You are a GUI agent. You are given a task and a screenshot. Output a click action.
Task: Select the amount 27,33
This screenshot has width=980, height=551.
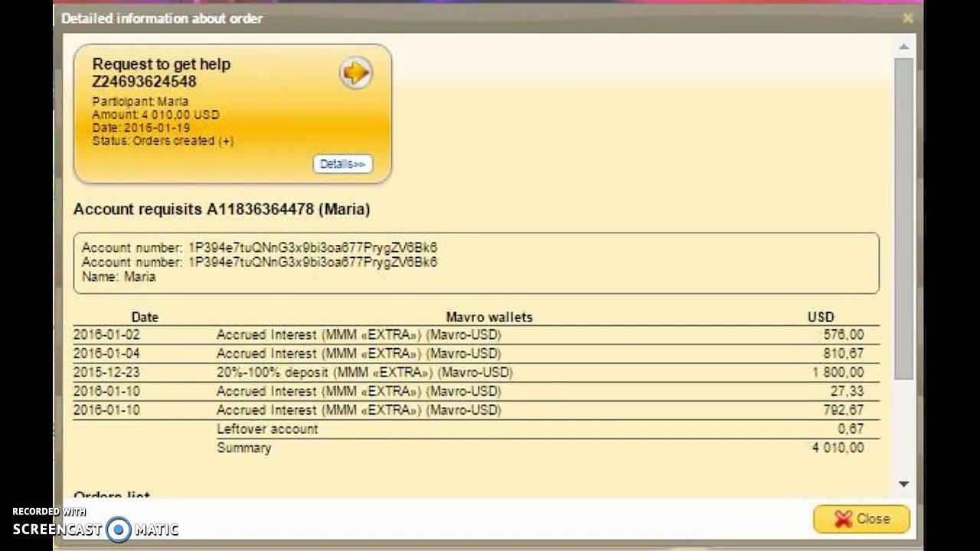pyautogui.click(x=849, y=391)
